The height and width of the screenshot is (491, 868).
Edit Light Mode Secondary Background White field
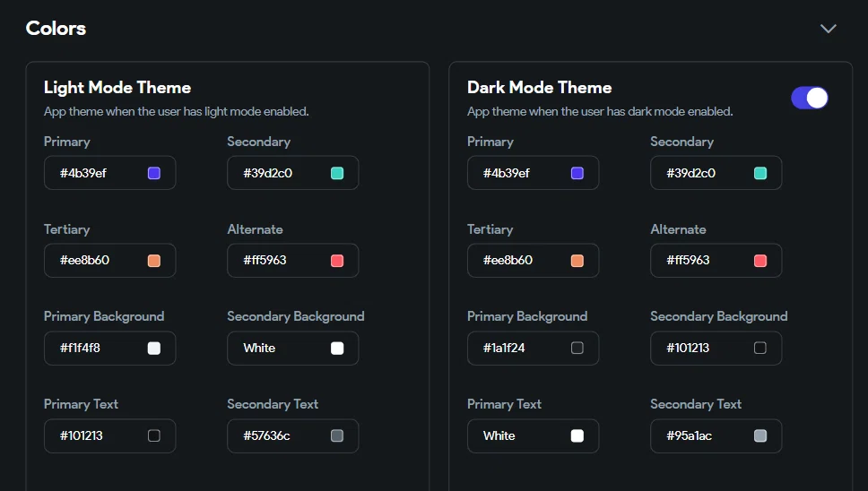pyautogui.click(x=293, y=348)
